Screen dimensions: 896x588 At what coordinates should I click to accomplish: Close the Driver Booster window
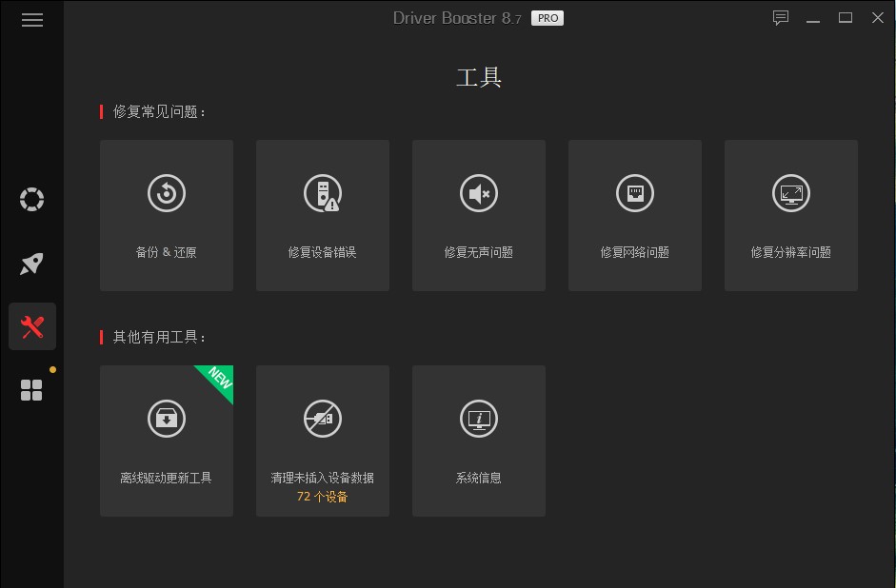coord(878,18)
